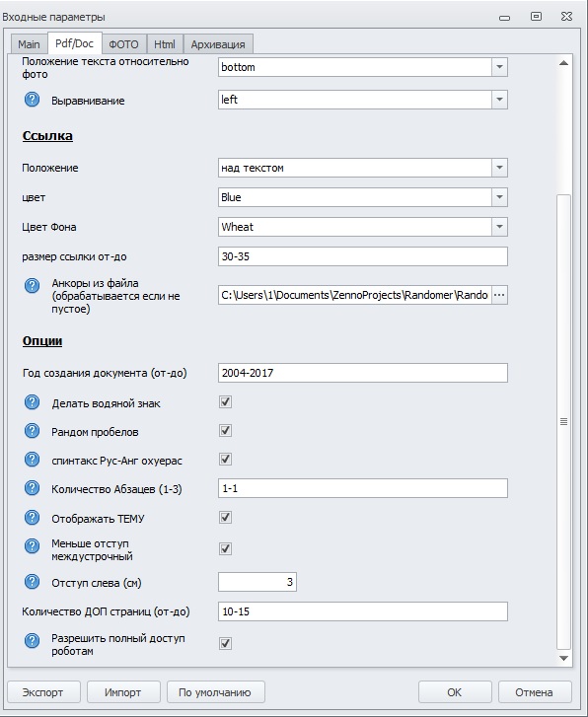This screenshot has height=717, width=588.
Task: Switch to the ФОТО tab
Action: point(123,44)
